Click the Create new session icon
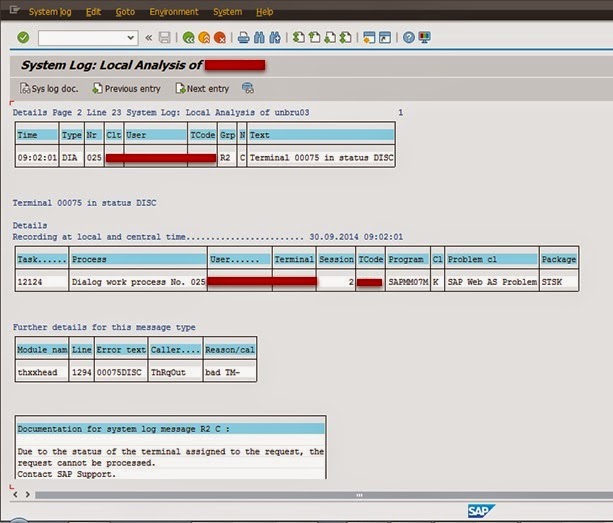The width and height of the screenshot is (613, 523). click(369, 38)
